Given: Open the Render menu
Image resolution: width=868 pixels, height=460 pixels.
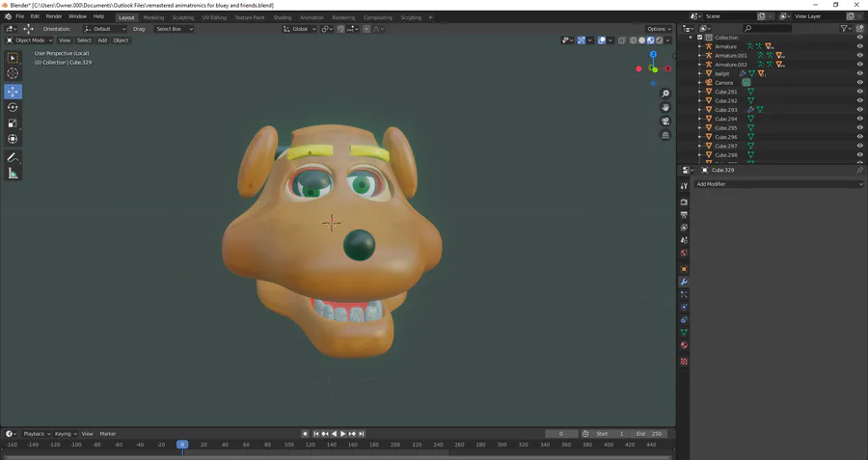Looking at the screenshot, I should pos(54,16).
